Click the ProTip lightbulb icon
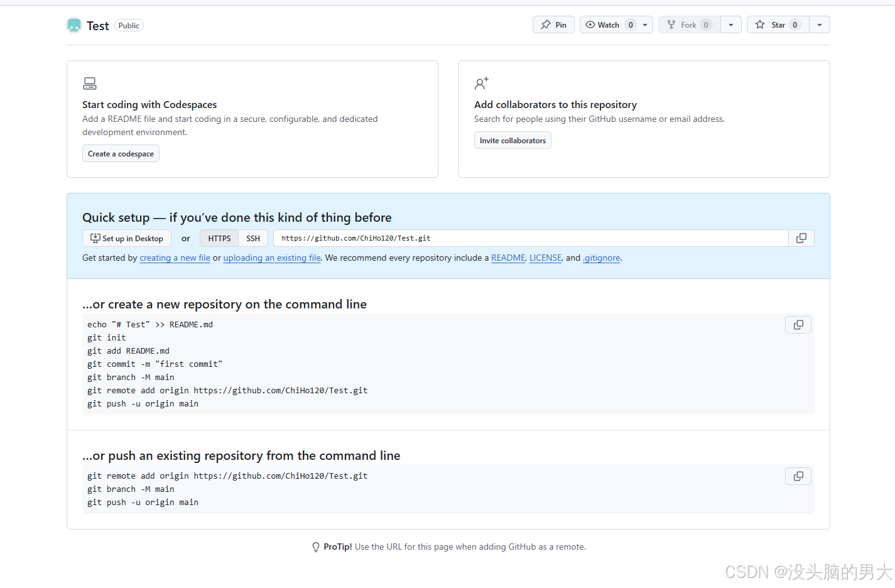Viewport: 895px width, 588px height. (316, 547)
